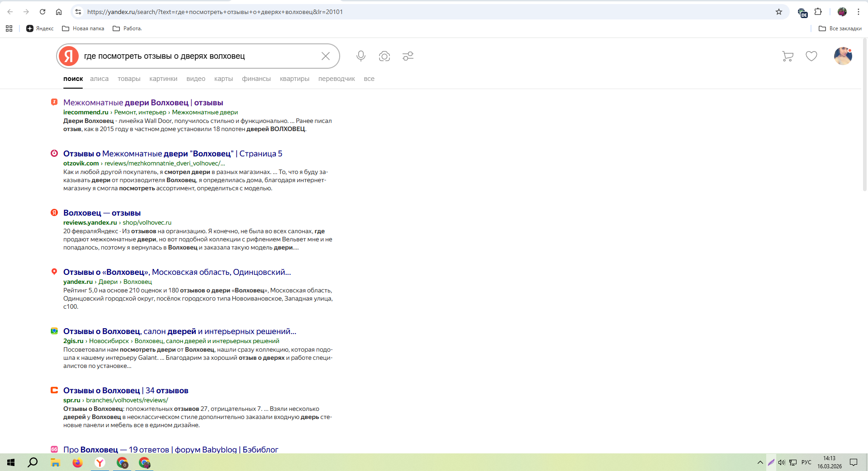Show hidden system tray icons
This screenshot has height=471, width=868.
(x=760, y=462)
